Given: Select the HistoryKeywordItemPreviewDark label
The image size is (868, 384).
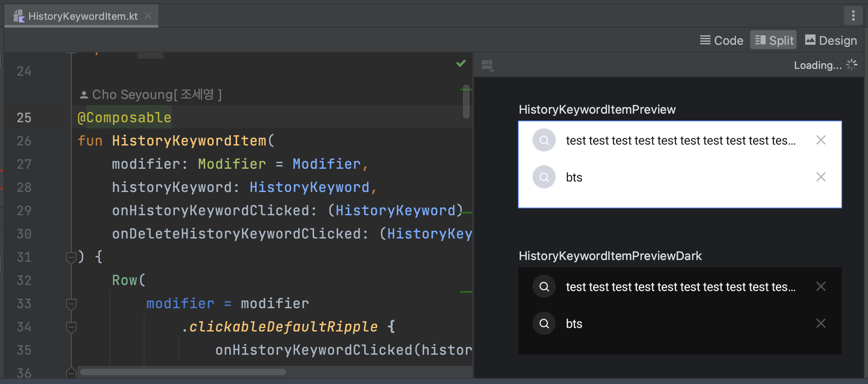Looking at the screenshot, I should [x=610, y=256].
